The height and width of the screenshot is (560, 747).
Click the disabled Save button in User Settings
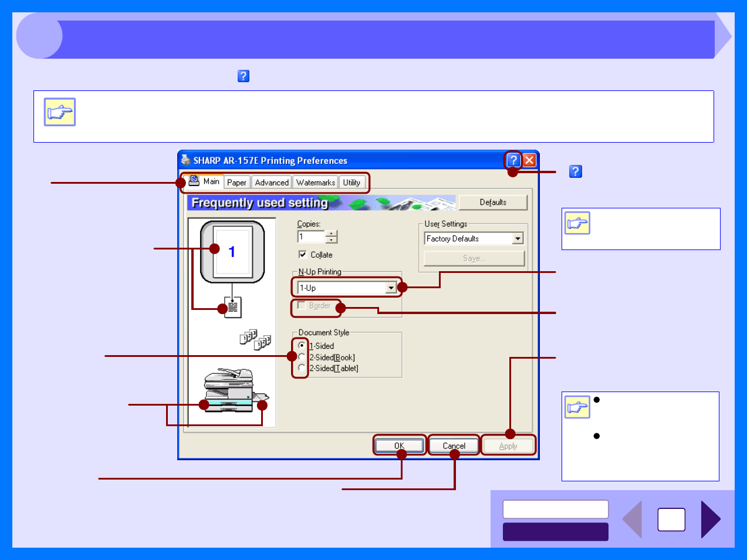click(x=474, y=258)
